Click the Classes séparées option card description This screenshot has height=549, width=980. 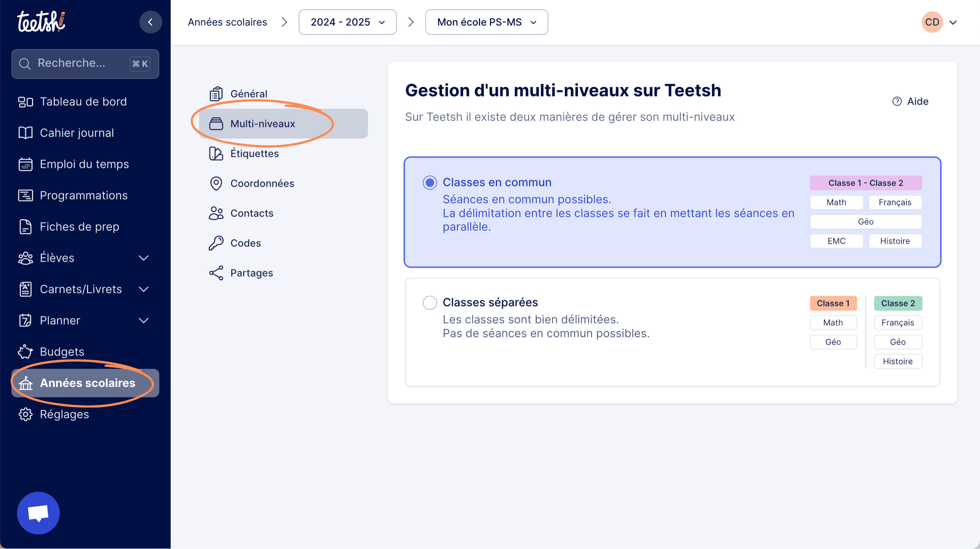click(x=546, y=326)
